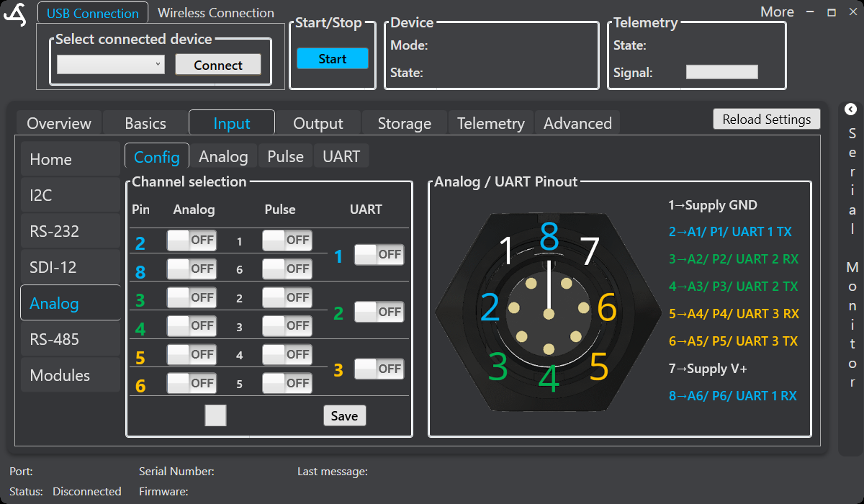The width and height of the screenshot is (864, 504).
Task: Turn on UART 3 switch
Action: [x=379, y=369]
